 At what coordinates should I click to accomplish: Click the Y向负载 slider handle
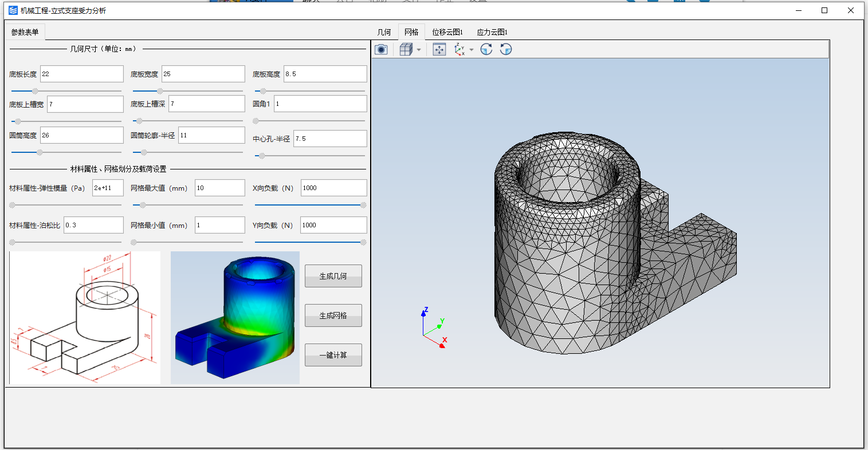tap(363, 242)
